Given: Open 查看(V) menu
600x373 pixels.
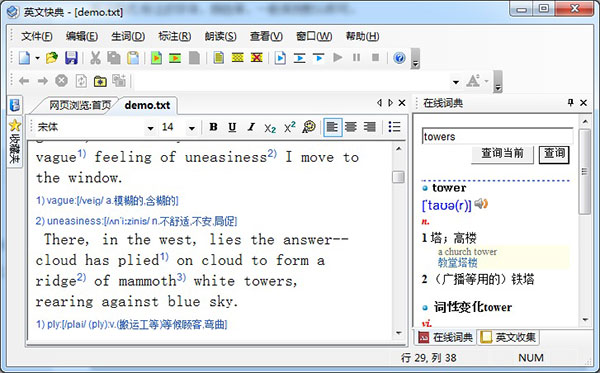Looking at the screenshot, I should coord(266,36).
